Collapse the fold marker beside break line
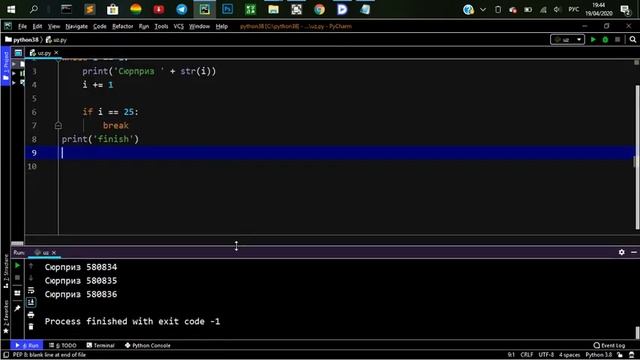This screenshot has width=640, height=360. coord(58,126)
